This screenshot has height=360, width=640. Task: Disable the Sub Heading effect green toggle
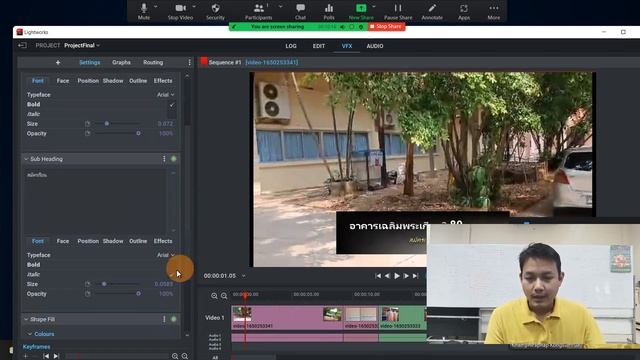[173, 159]
